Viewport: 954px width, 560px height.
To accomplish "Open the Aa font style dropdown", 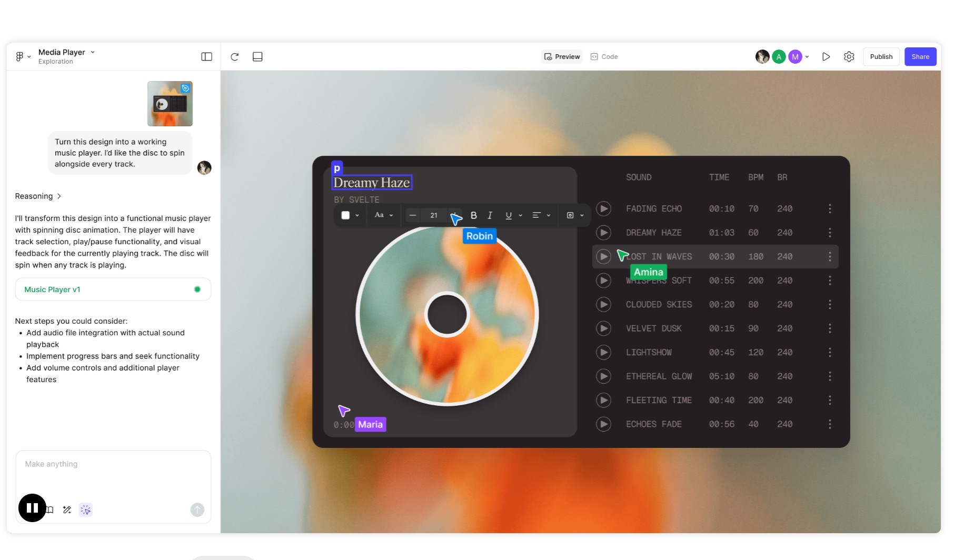I will tap(384, 215).
